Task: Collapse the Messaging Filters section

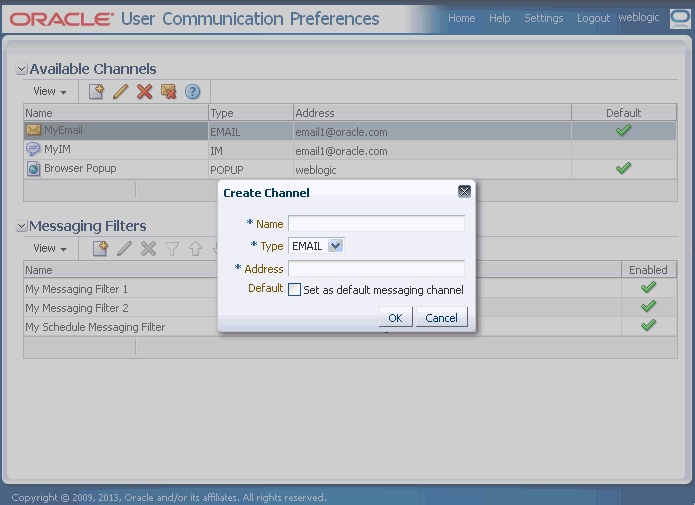Action: point(21,226)
